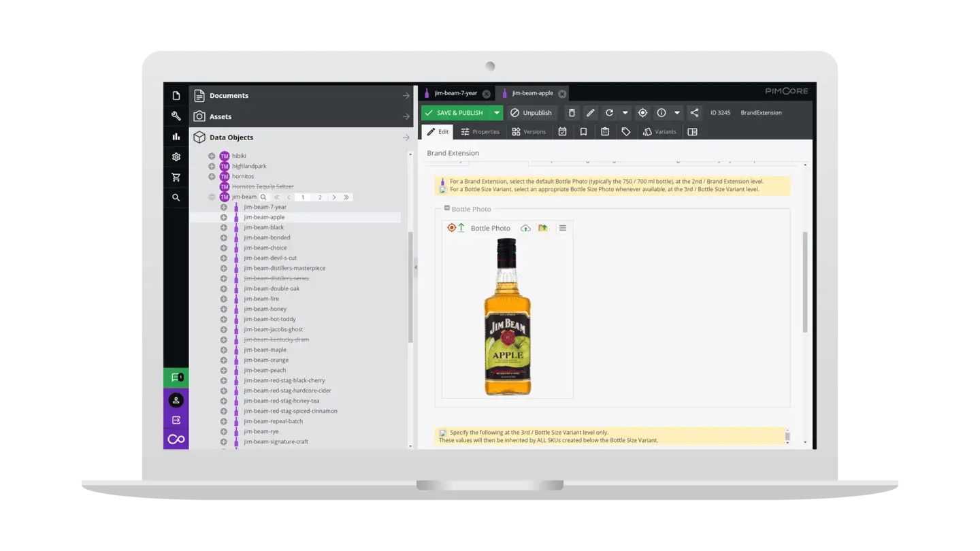
Task: Locate the Bottle Photo asset with the target icon
Action: (452, 227)
